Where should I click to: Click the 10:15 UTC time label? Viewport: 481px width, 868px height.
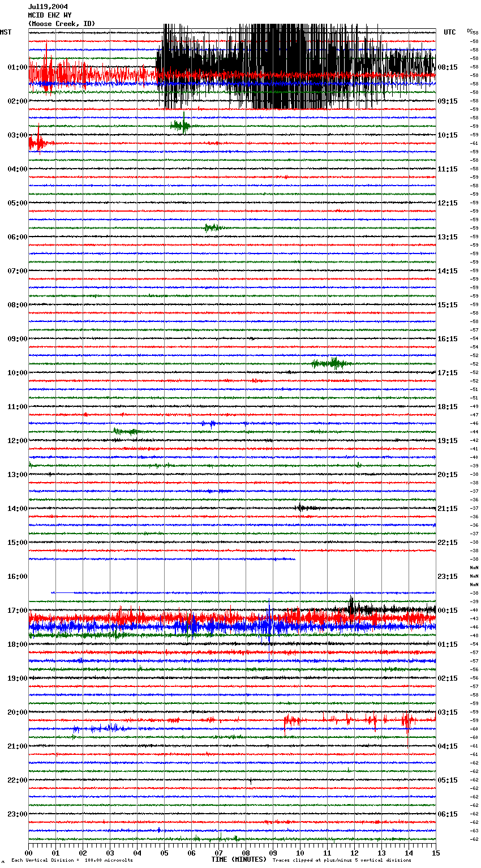coord(448,135)
